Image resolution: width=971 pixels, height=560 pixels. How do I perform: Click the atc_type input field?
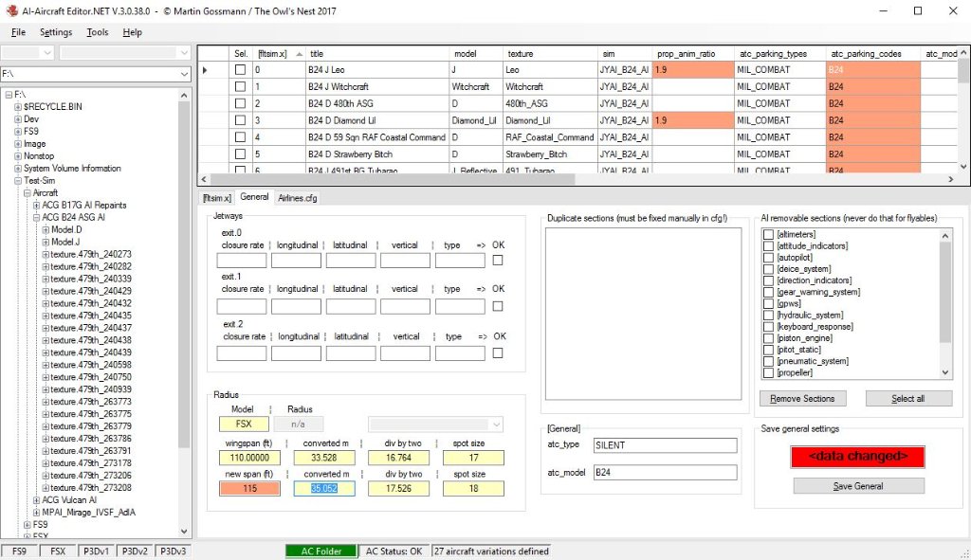pyautogui.click(x=664, y=445)
